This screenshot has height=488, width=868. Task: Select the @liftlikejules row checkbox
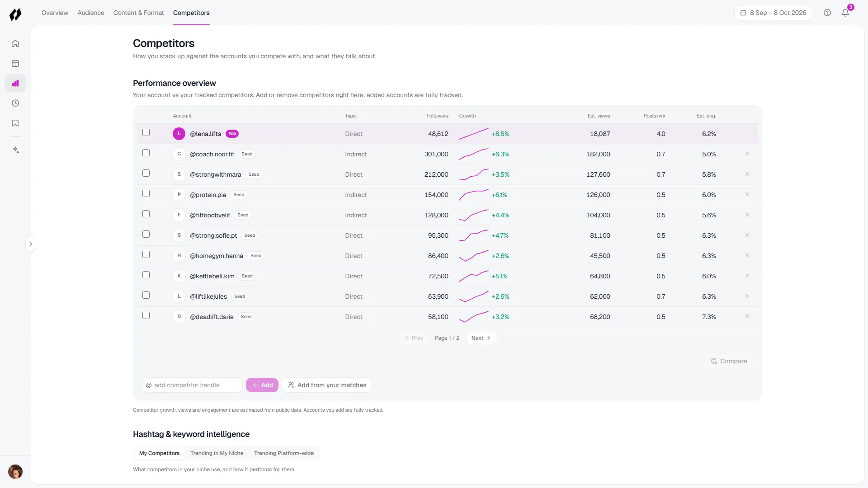pyautogui.click(x=146, y=295)
